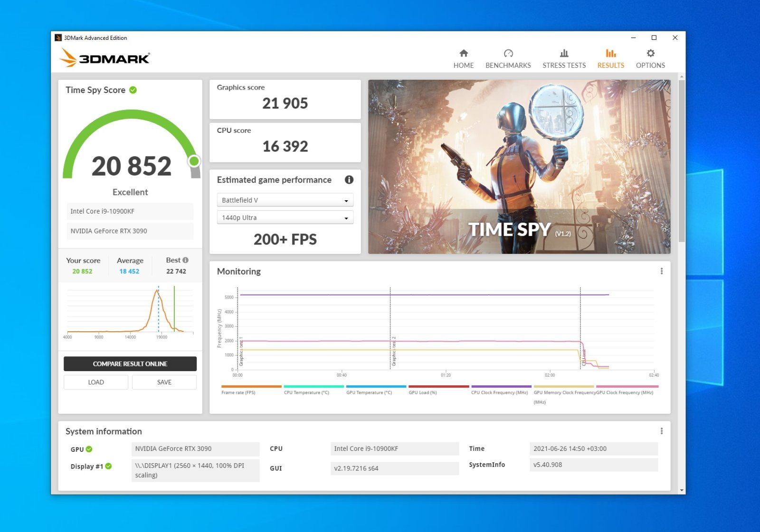Screen dimensions: 760x532
Task: Click the SAVE button
Action: point(164,383)
